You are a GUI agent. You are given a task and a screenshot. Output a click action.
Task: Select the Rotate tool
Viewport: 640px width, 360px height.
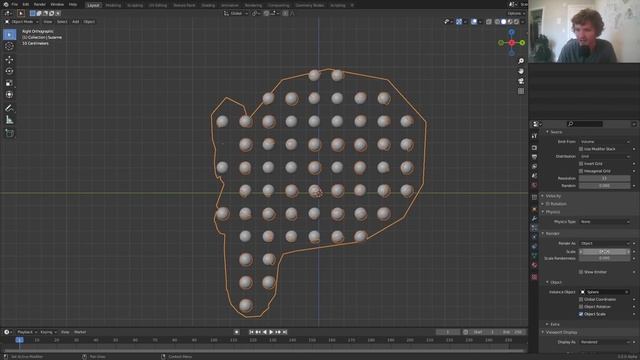[x=9, y=71]
